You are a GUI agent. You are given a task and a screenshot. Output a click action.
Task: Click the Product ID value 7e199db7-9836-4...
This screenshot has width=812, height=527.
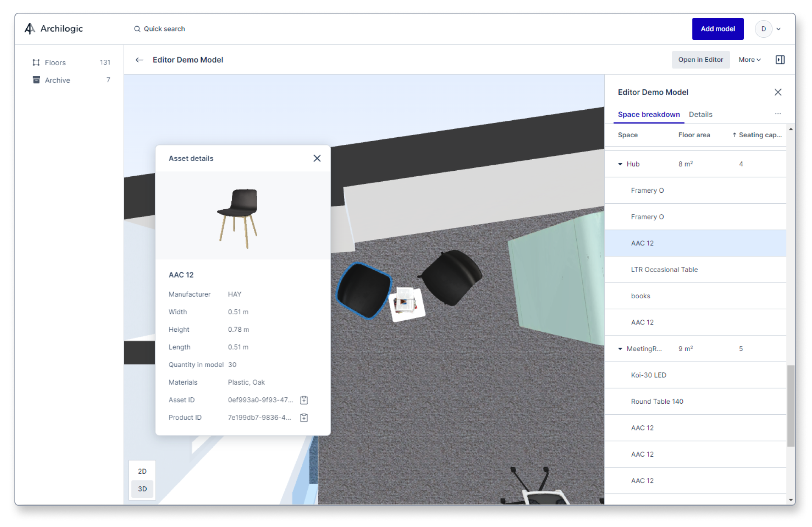point(259,418)
